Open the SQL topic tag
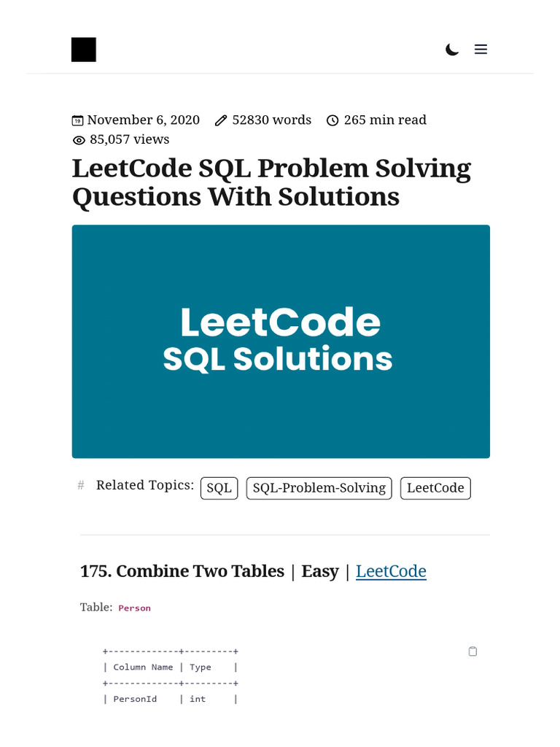Image resolution: width=560 pixels, height=747 pixels. (x=219, y=488)
